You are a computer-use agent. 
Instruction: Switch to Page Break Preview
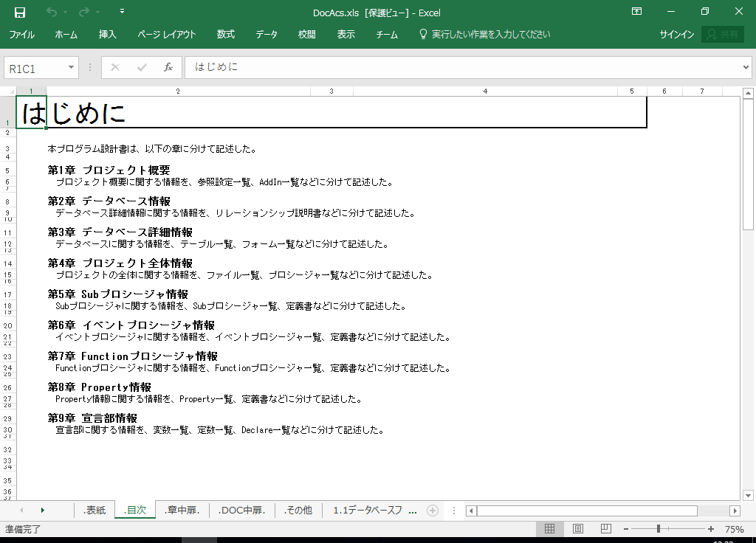pos(605,529)
